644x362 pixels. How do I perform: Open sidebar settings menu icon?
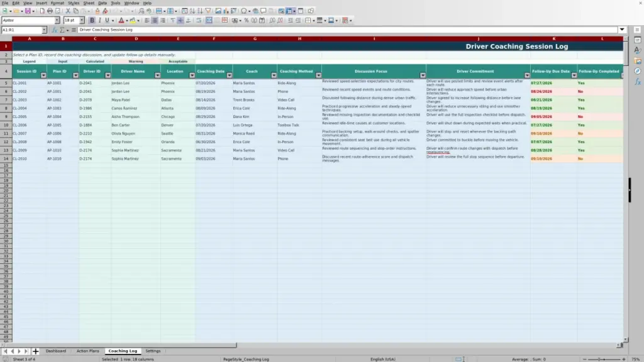click(638, 30)
